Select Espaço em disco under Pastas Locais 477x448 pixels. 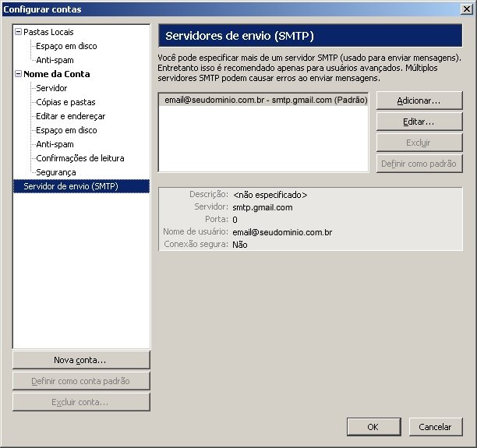tap(66, 46)
